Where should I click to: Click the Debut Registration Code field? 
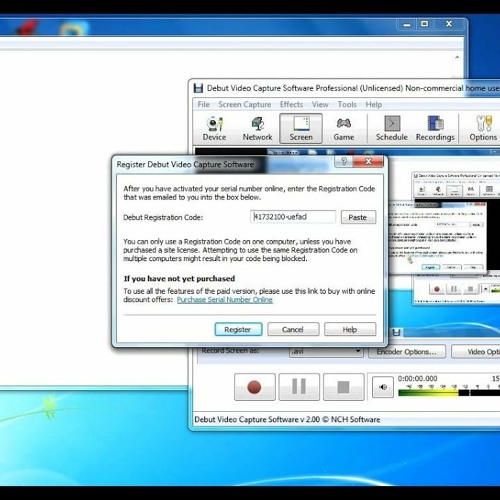[293, 217]
